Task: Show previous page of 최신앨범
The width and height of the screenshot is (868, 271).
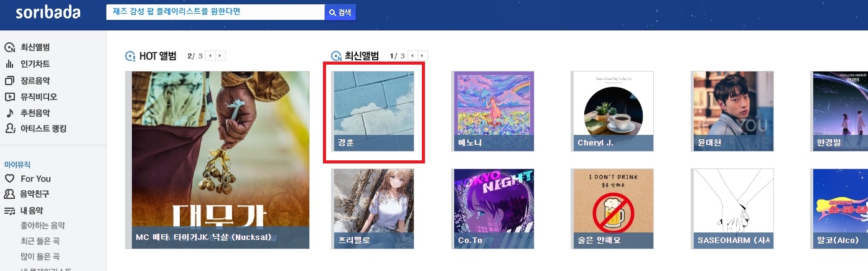Action: [x=413, y=56]
